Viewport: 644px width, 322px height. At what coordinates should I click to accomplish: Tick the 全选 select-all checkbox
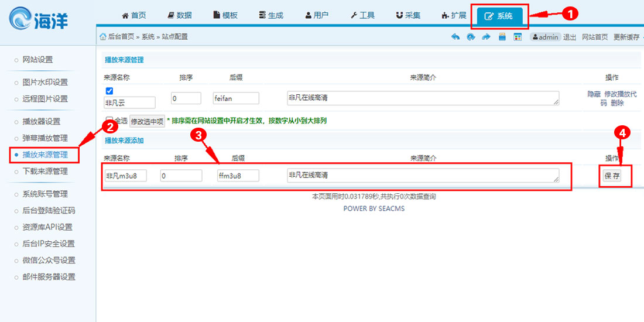pos(109,120)
